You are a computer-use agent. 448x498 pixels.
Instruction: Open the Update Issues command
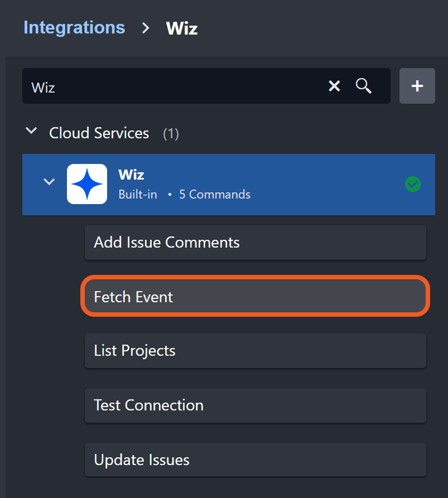[255, 460]
